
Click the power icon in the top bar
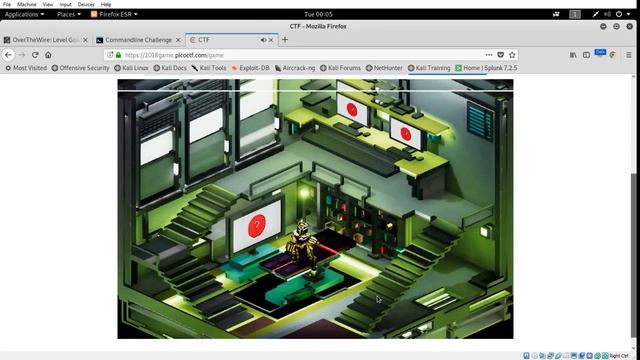pos(619,14)
